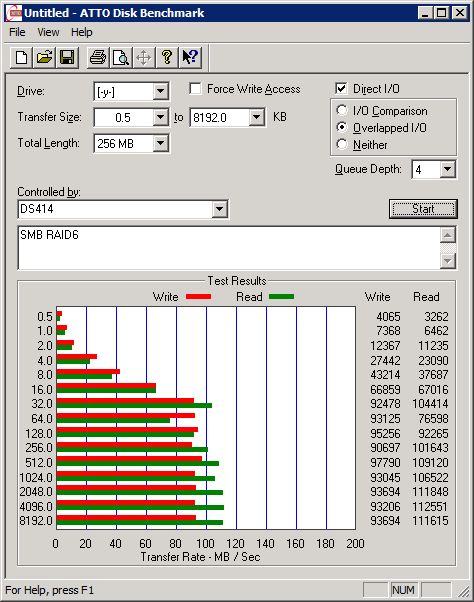
Task: Uncheck the Direct I/O checkbox
Action: [x=341, y=89]
